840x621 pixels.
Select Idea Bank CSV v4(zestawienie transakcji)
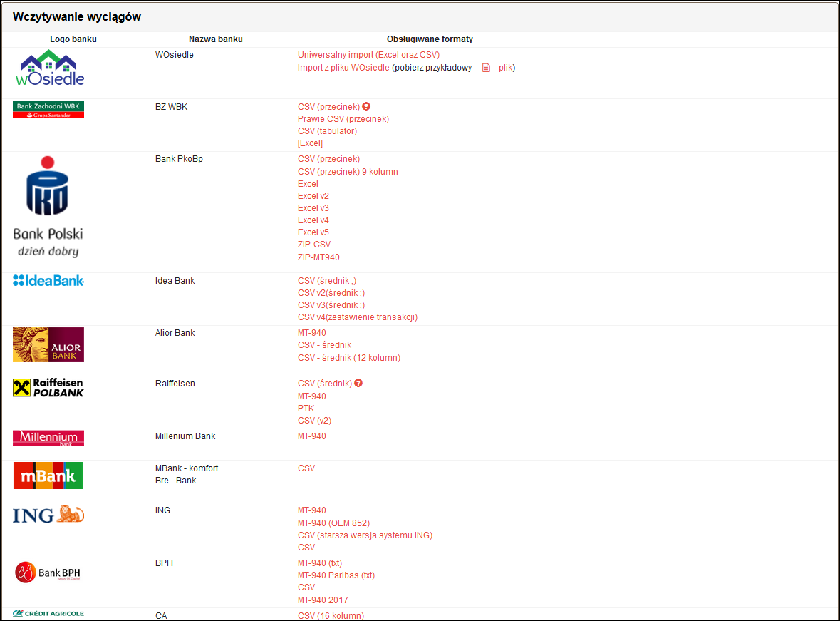(x=358, y=317)
